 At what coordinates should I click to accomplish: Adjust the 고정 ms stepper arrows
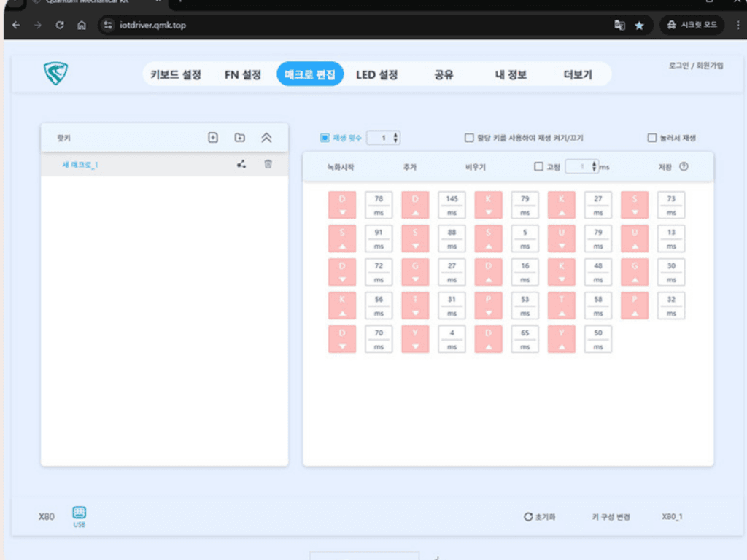pyautogui.click(x=595, y=166)
